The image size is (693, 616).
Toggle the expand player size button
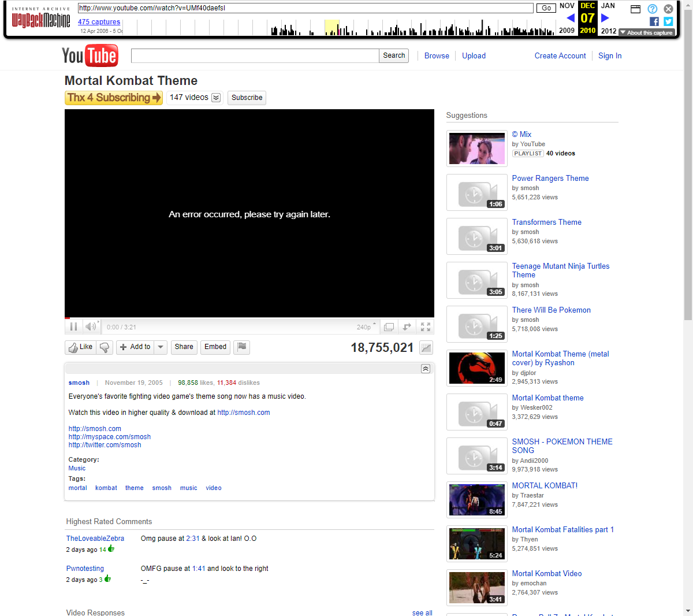(x=407, y=327)
